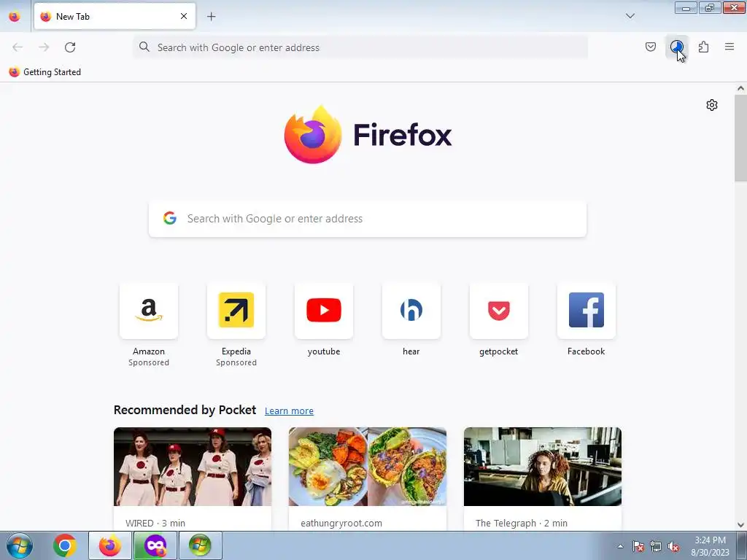
Task: Click the "eathungryroot.com" source text
Action: [341, 523]
